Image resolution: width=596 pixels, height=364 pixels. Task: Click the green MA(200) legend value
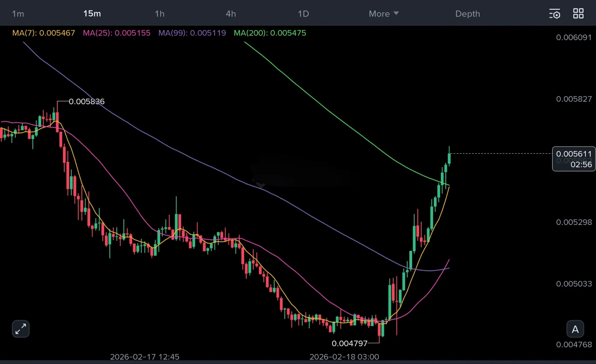(x=288, y=33)
